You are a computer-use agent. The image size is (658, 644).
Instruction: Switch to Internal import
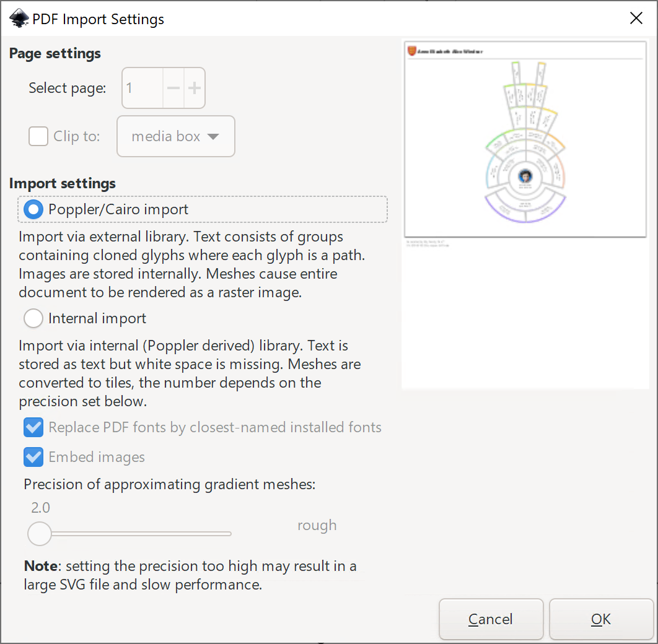(x=33, y=318)
